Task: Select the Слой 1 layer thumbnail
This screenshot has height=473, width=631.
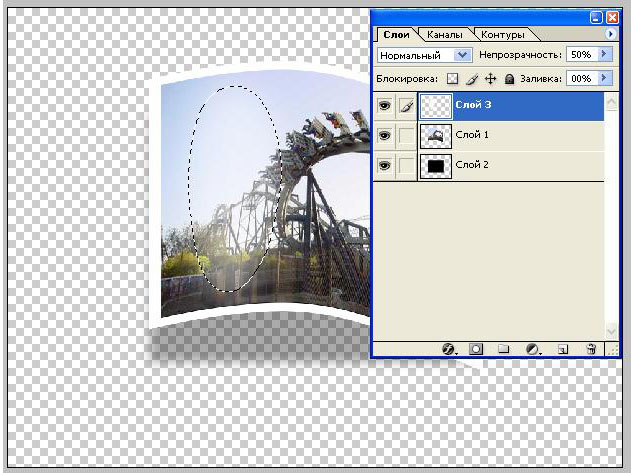Action: coord(435,135)
